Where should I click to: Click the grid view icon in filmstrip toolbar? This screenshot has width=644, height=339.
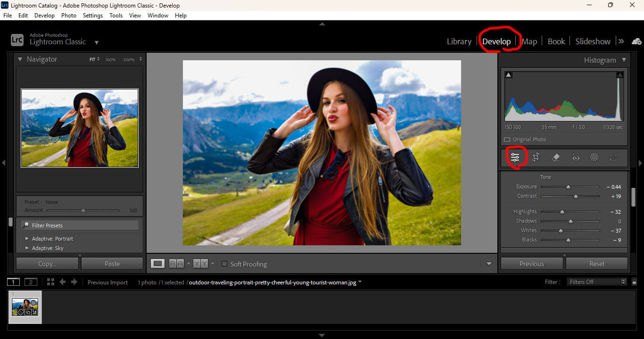(x=50, y=282)
